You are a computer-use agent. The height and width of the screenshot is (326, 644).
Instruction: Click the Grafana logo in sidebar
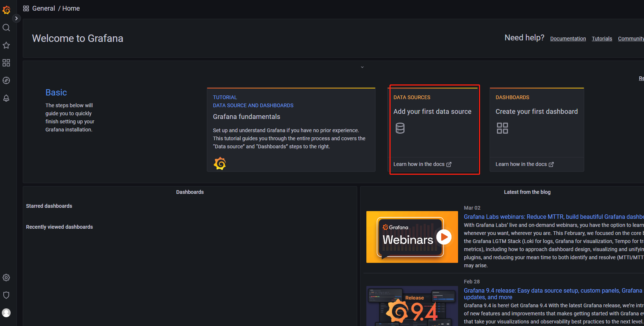[x=6, y=10]
